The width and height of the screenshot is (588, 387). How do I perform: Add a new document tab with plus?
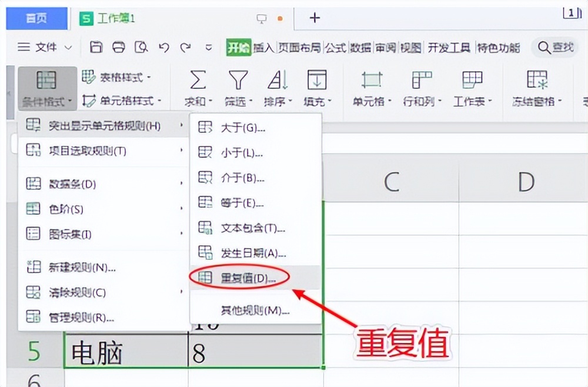point(315,18)
